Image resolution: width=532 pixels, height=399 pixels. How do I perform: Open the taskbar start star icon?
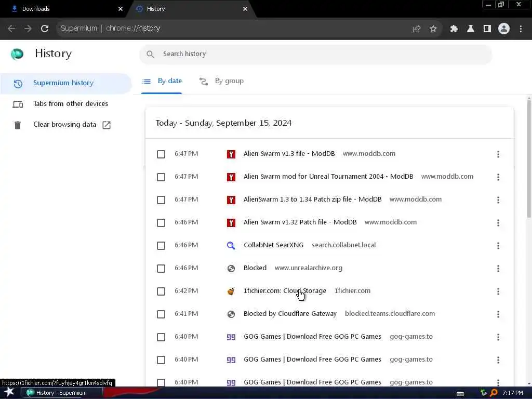pyautogui.click(x=9, y=392)
